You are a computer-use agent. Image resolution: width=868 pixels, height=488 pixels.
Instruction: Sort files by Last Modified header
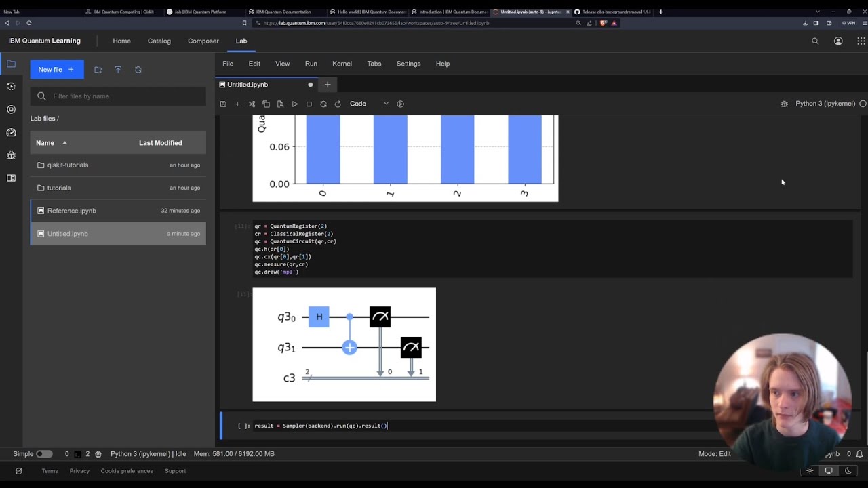coord(161,143)
